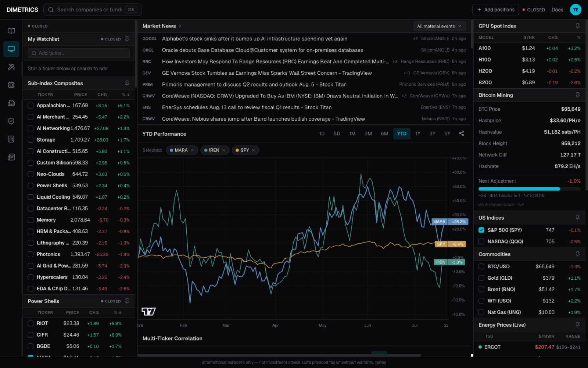The width and height of the screenshot is (588, 368).
Task: Pin the US Indices panel
Action: [578, 217]
